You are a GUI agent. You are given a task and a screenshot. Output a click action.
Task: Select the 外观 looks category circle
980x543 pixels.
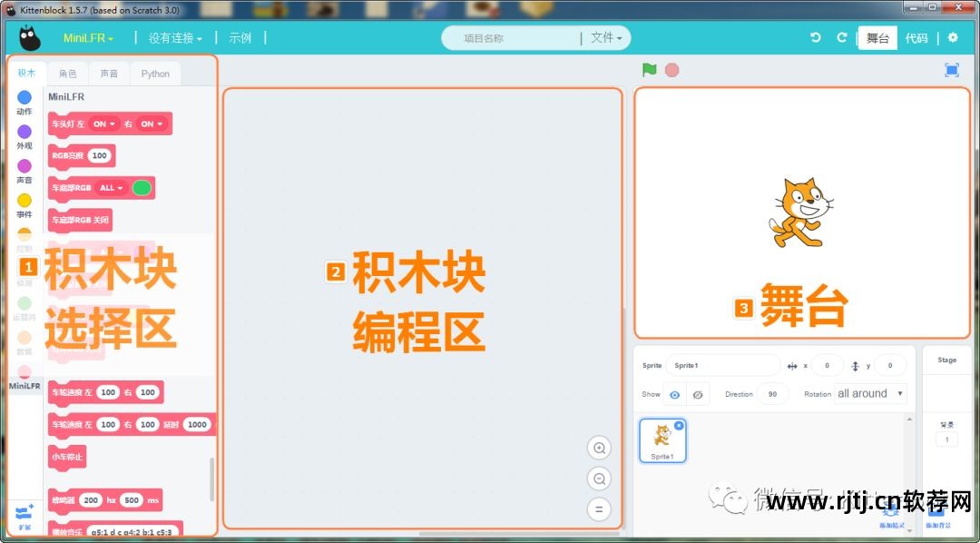pos(24,132)
